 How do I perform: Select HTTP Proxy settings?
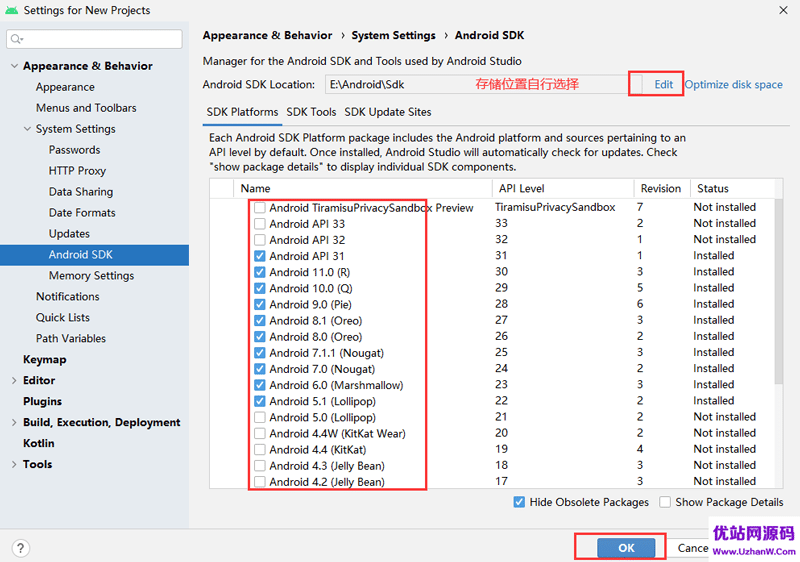pos(77,171)
